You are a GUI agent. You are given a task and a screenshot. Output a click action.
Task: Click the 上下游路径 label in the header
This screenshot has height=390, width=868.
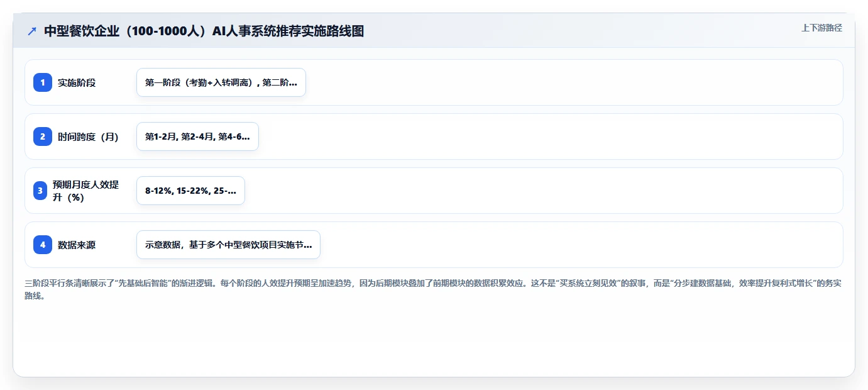[821, 28]
